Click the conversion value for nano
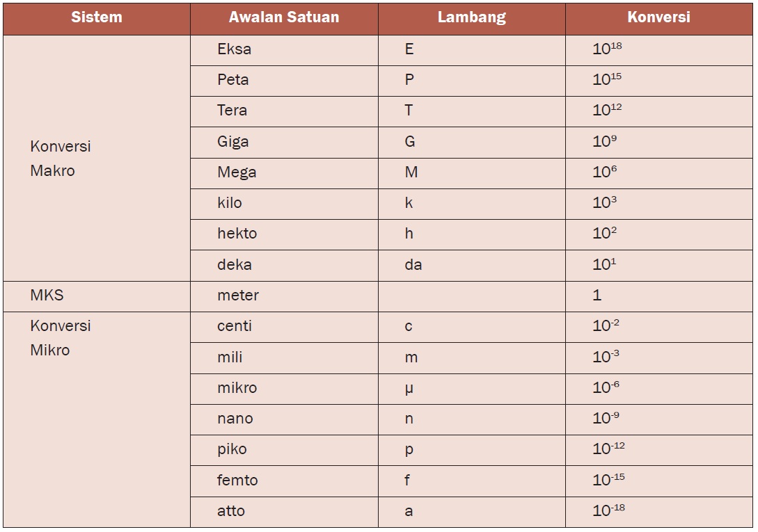 point(606,418)
